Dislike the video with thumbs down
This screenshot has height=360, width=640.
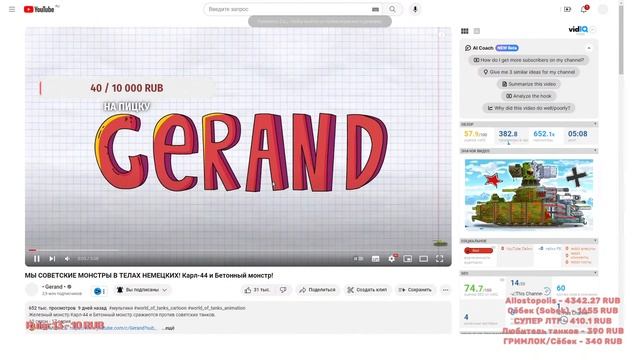(283, 290)
